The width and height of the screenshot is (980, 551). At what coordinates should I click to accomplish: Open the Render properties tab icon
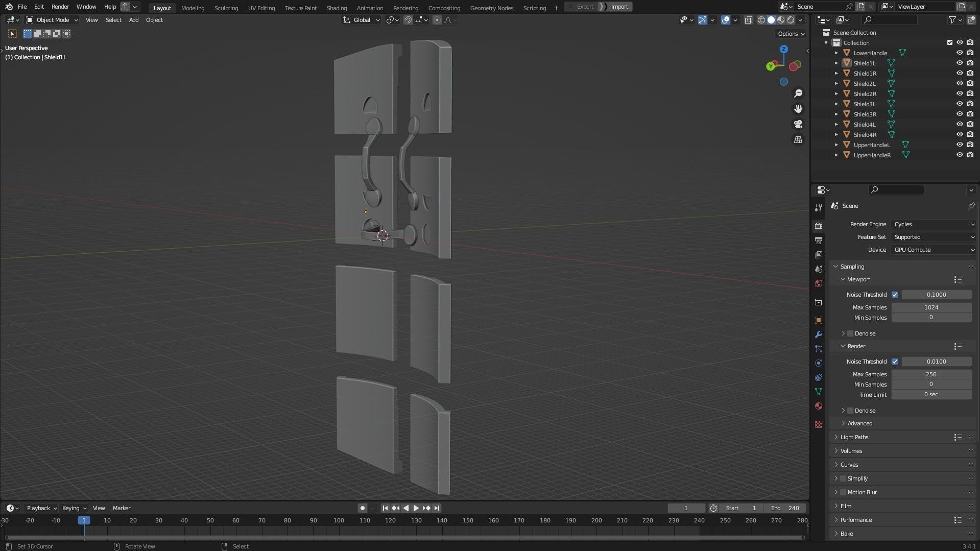click(x=819, y=226)
